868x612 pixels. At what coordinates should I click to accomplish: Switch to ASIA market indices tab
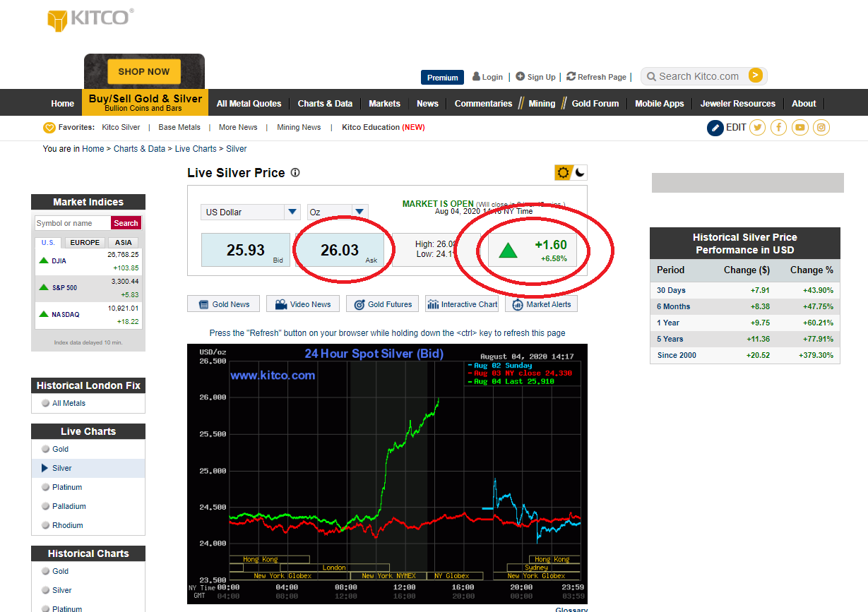123,242
